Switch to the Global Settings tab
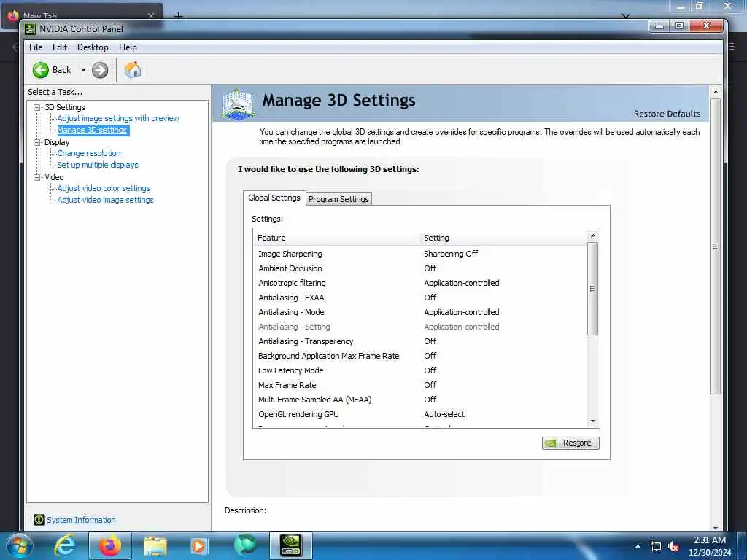This screenshot has width=747, height=560. click(274, 198)
